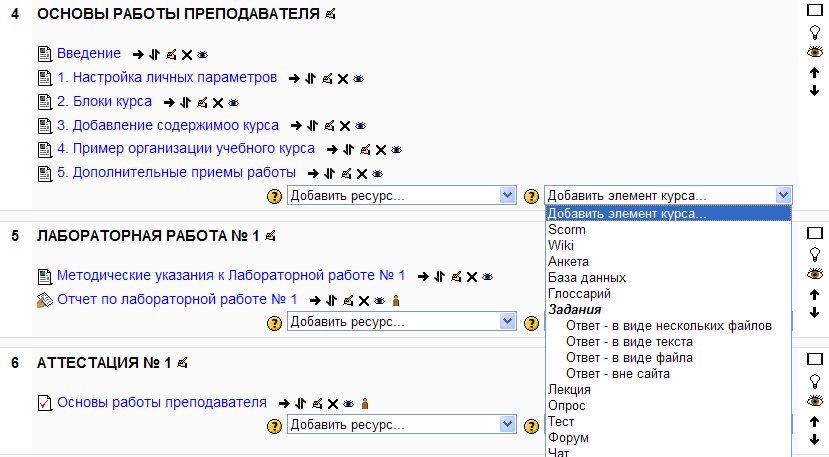Highlight section 4 as current with lightbulb
829x457 pixels.
pyautogui.click(x=815, y=32)
